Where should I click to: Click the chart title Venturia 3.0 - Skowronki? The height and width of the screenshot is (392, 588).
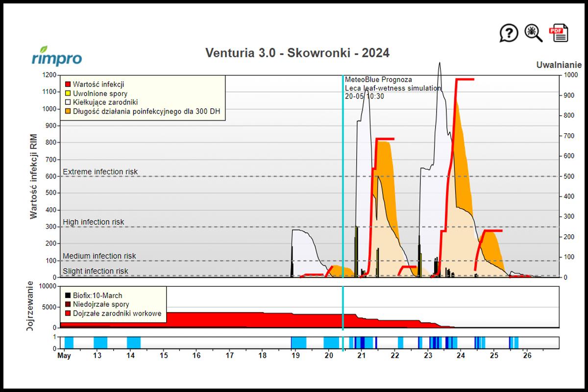[x=297, y=53]
